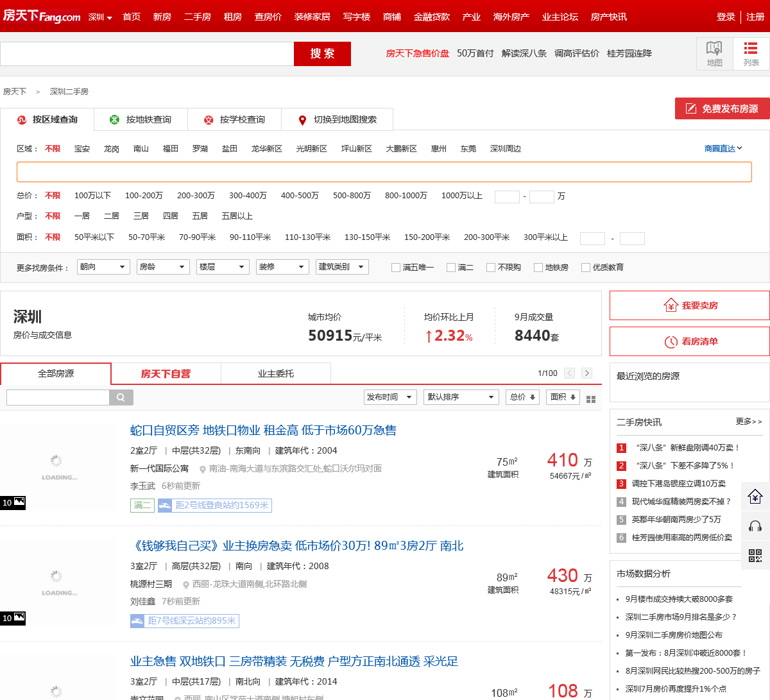Focus the main search input field
The width and height of the screenshot is (770, 700).
point(147,54)
